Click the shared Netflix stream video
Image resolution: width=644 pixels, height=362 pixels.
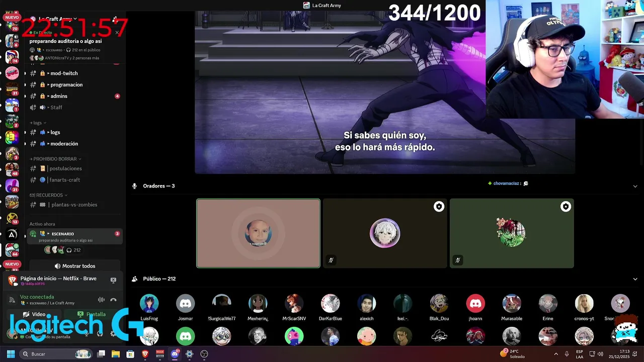pos(385,93)
